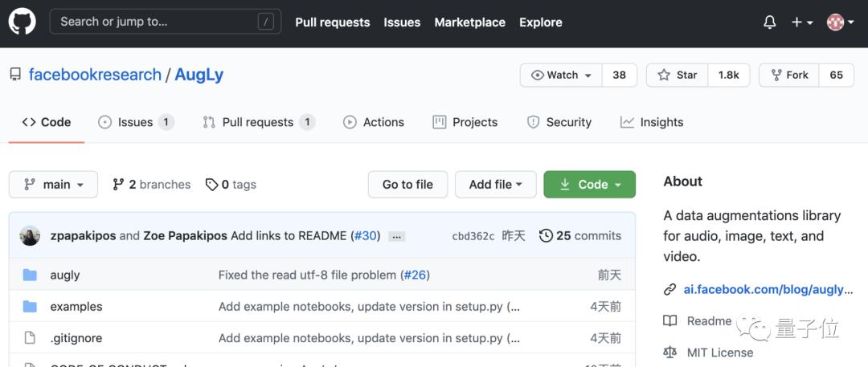Open the augly folder

[65, 275]
